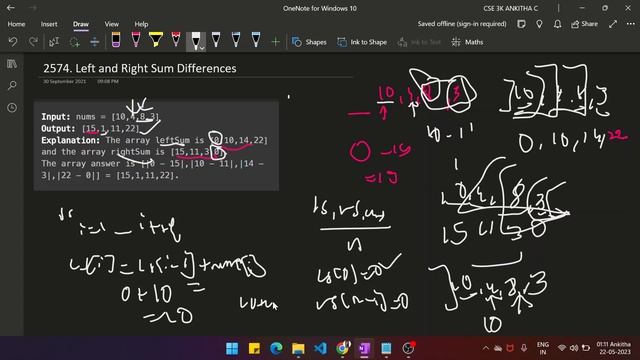This screenshot has width=640, height=360.
Task: Open the Home tab
Action: coord(16,24)
